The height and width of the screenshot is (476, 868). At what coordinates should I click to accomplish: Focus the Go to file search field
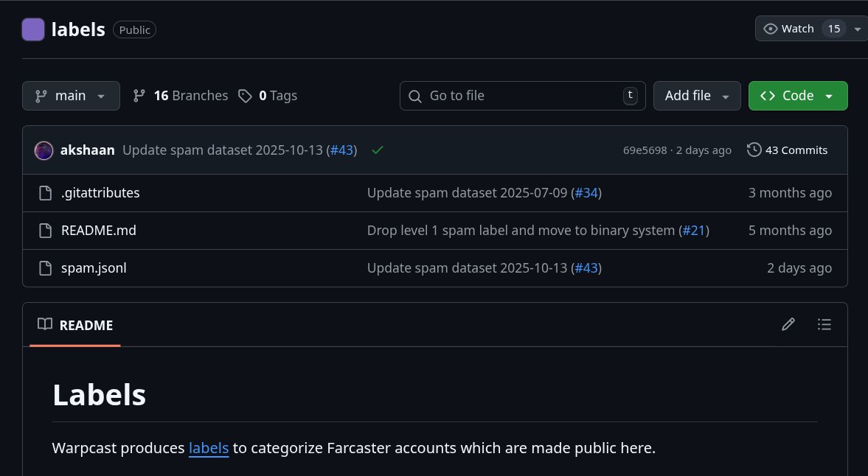tap(523, 96)
